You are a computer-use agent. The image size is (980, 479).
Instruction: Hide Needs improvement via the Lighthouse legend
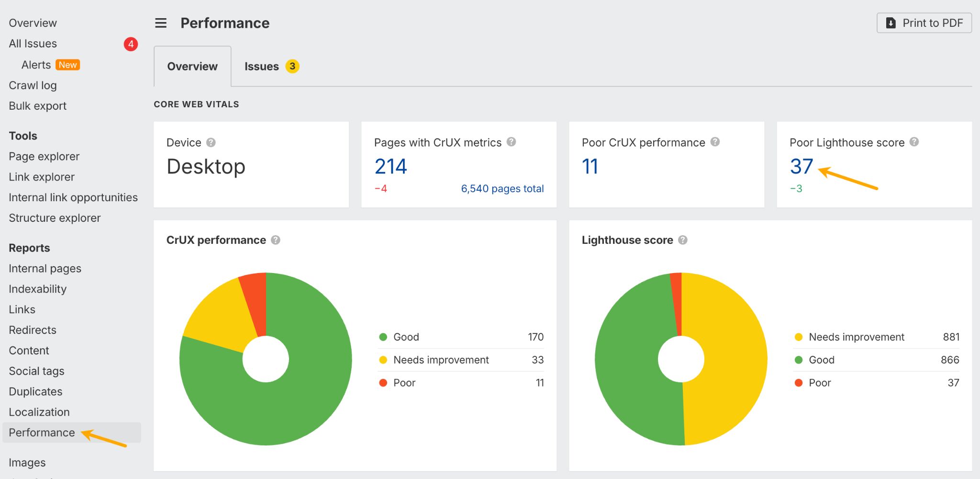[x=856, y=337]
